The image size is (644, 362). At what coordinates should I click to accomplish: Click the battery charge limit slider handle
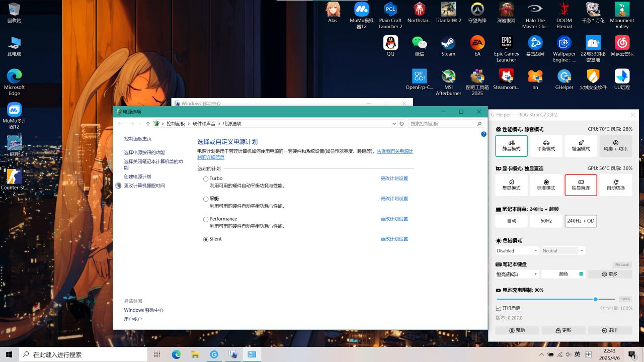tap(595, 299)
